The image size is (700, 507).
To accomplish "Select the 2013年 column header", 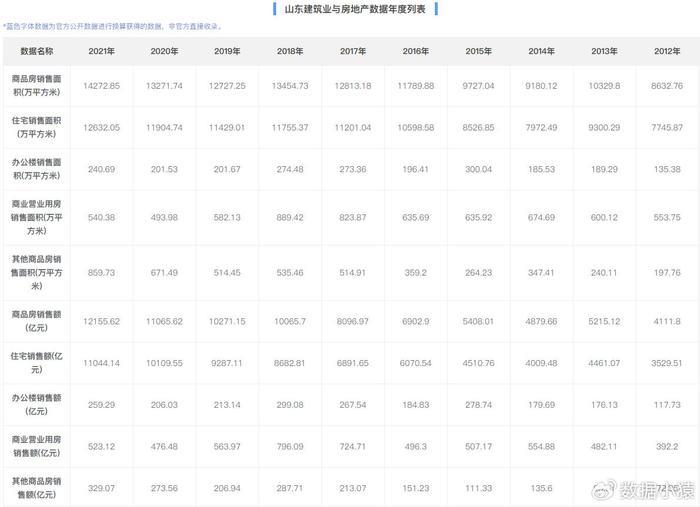I will click(x=605, y=50).
